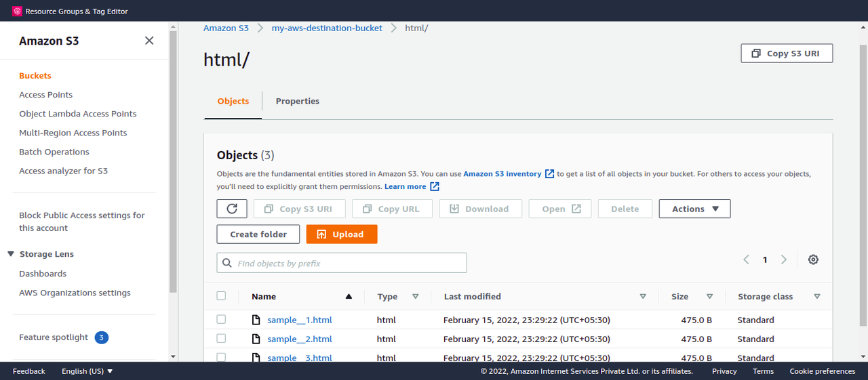Sort objects by Last modified column
Viewport: 868px width, 380px height.
click(643, 297)
